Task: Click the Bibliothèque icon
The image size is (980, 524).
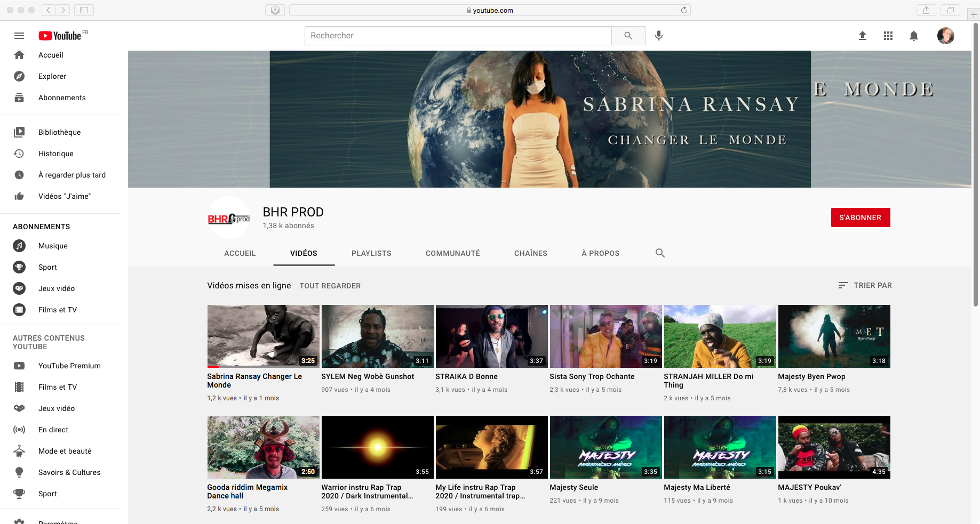Action: coord(19,132)
